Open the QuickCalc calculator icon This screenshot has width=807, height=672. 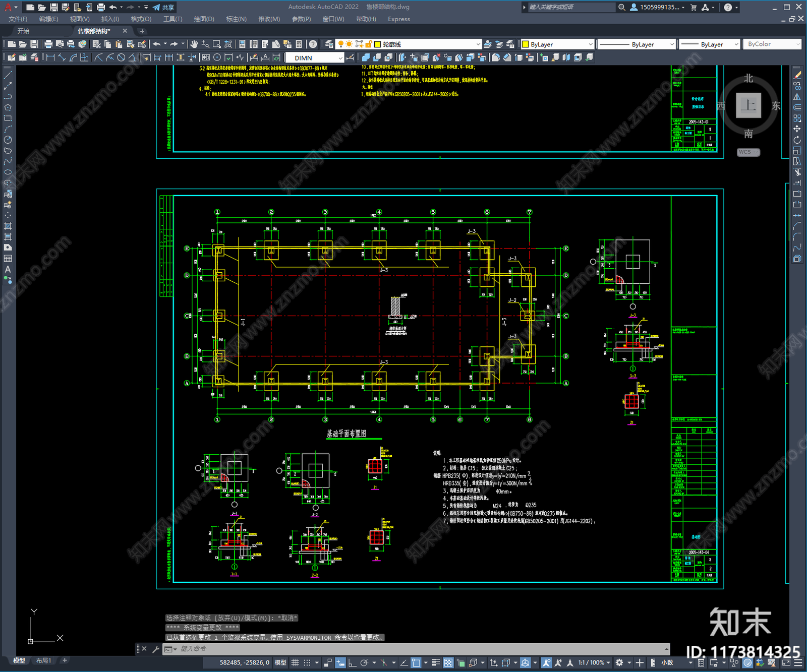point(299,44)
